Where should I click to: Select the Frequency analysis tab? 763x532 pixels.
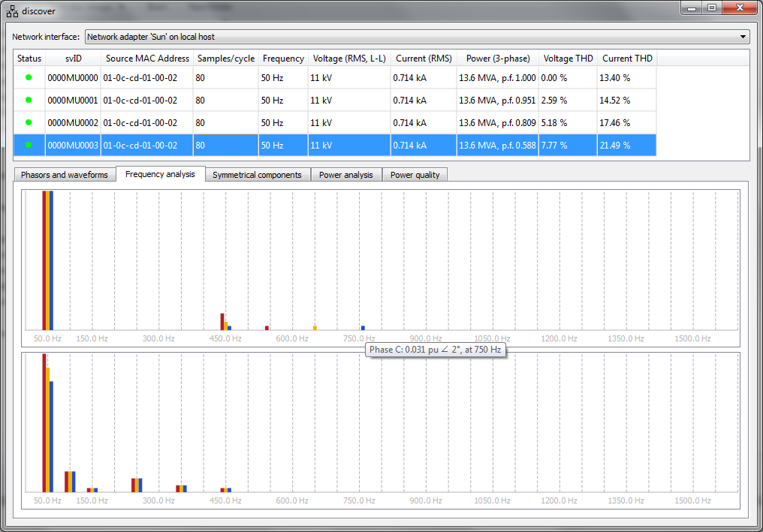click(x=160, y=174)
